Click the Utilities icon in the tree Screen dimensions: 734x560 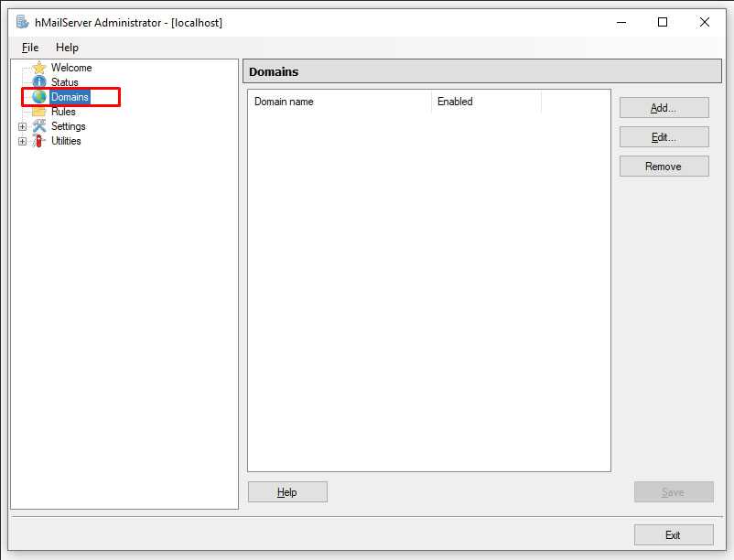(x=39, y=141)
